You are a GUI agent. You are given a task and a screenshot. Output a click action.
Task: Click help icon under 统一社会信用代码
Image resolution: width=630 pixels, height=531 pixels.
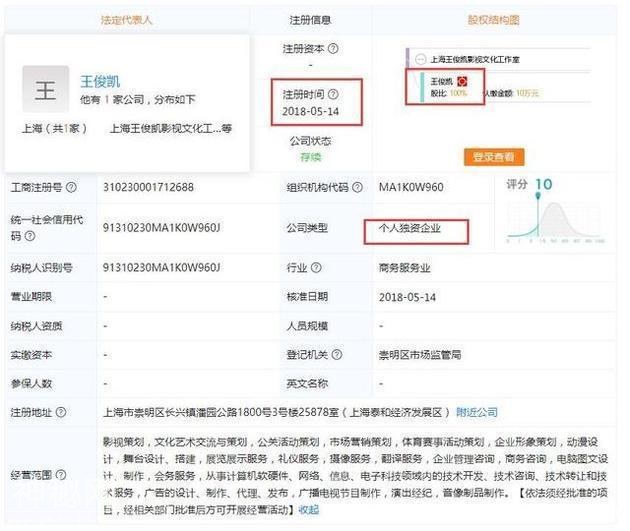coord(30,236)
